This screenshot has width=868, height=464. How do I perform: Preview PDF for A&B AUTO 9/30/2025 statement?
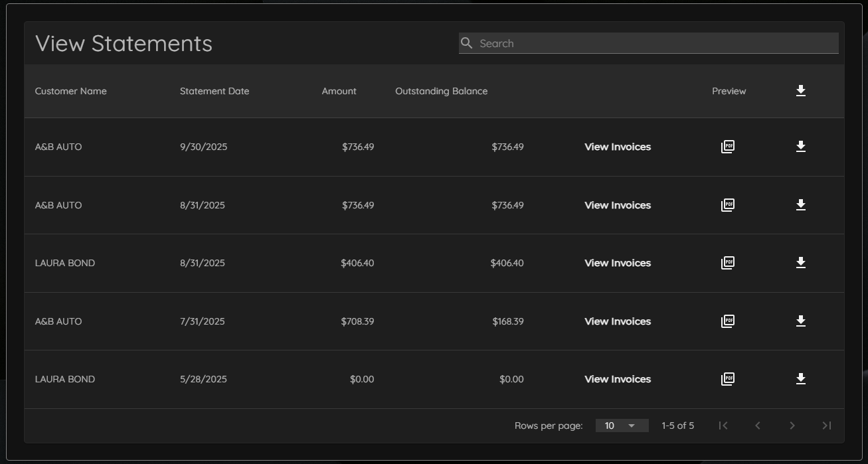point(728,147)
